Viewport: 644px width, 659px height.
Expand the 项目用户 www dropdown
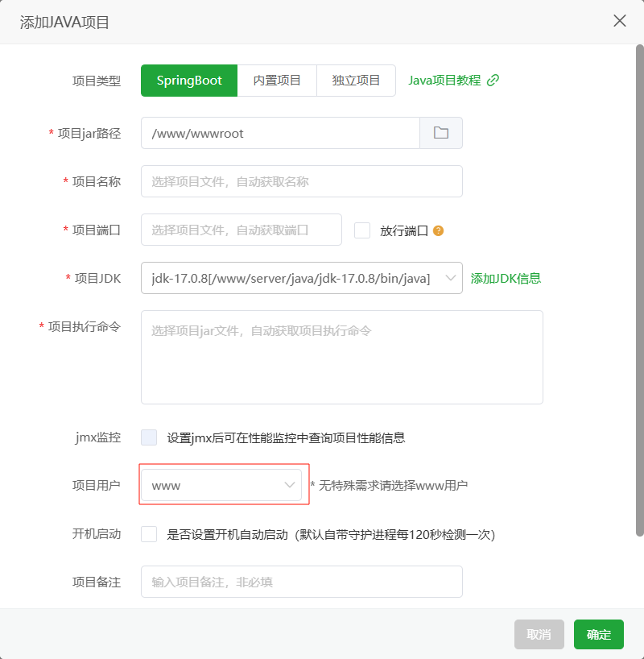tap(221, 485)
